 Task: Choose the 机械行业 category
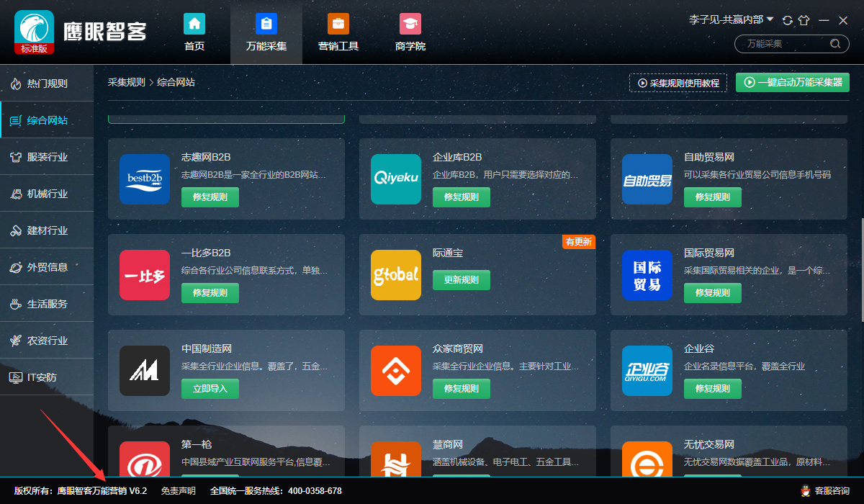(47, 194)
